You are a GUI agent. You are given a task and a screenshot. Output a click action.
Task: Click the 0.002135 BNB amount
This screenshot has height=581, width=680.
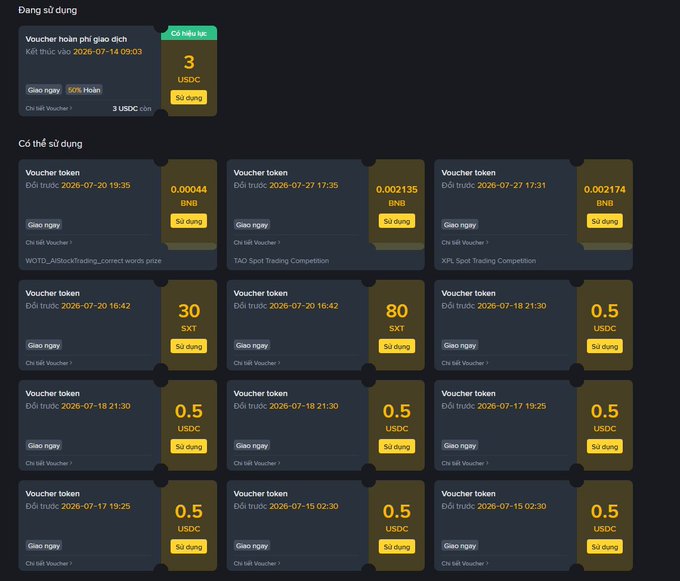point(397,196)
